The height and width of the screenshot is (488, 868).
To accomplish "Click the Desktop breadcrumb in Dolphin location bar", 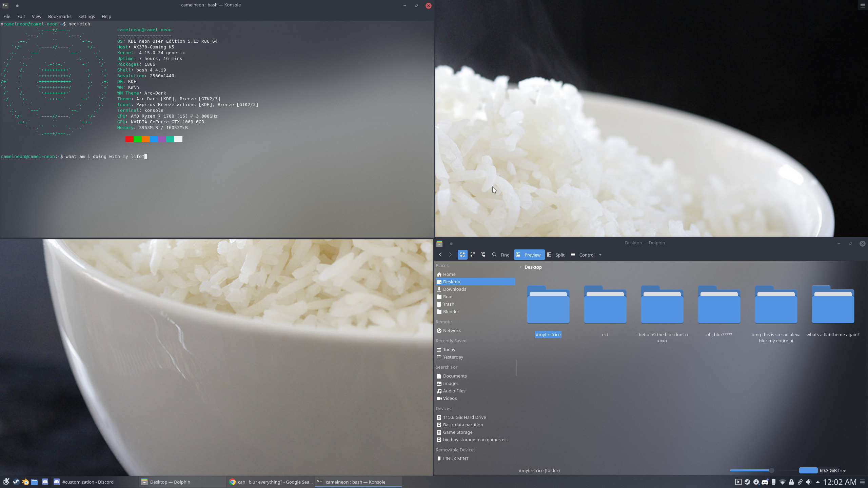I will (x=533, y=267).
